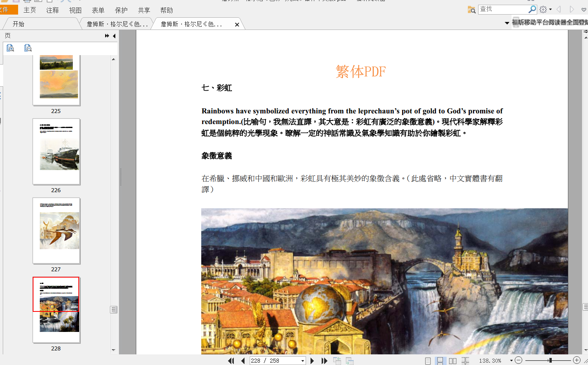Screen dimensions: 588x365
Task: Click the 繁体PDF orange title
Action: [361, 72]
